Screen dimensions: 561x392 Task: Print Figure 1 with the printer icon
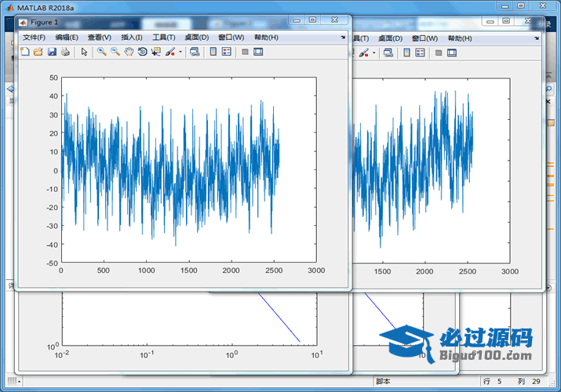point(65,52)
